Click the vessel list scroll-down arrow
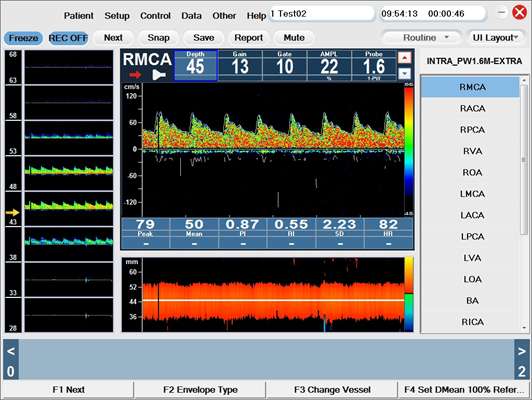532x400 pixels. (x=524, y=328)
